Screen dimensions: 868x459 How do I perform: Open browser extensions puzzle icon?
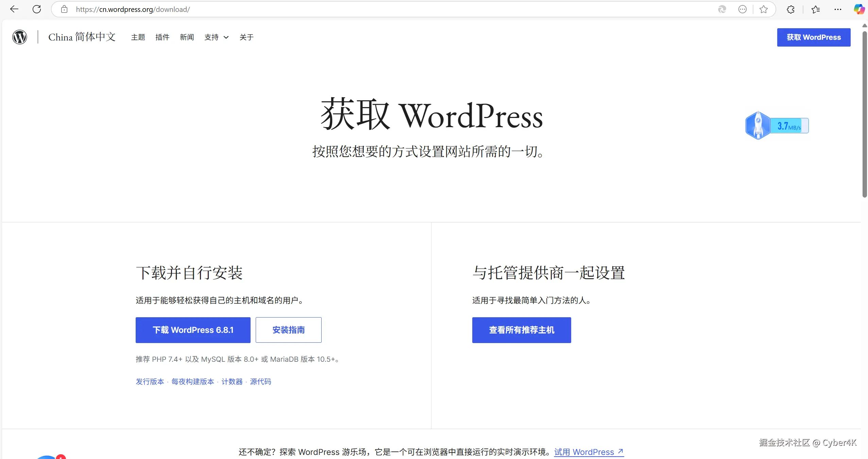pos(791,9)
